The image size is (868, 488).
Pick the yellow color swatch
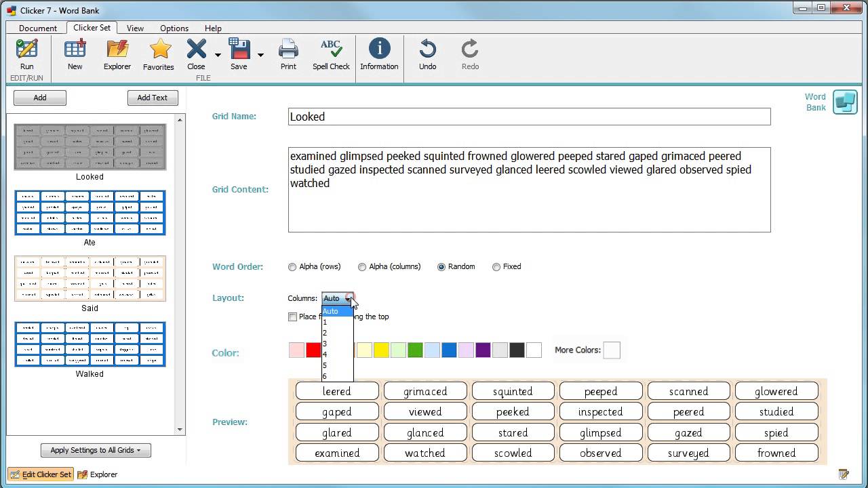[381, 350]
